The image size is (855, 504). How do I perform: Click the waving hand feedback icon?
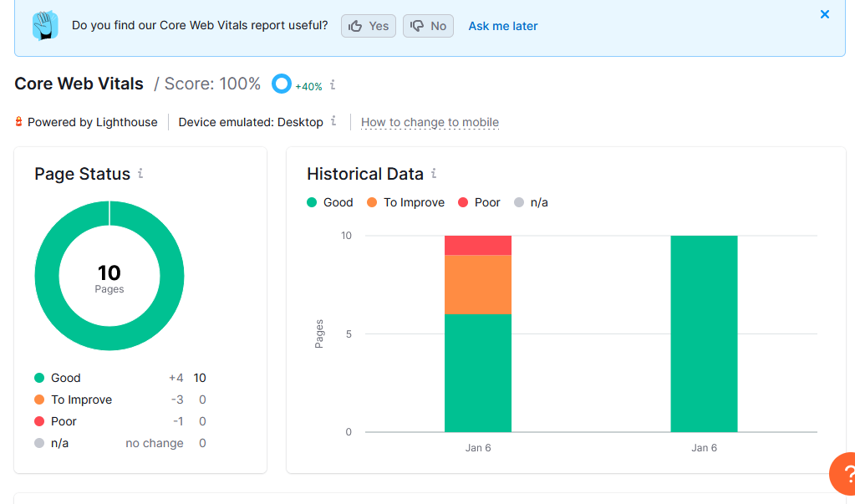click(x=45, y=25)
